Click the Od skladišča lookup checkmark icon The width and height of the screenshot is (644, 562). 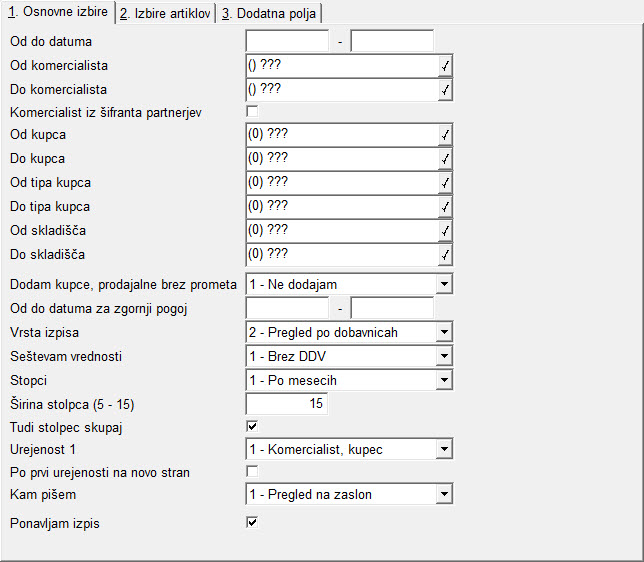pyautogui.click(x=445, y=230)
